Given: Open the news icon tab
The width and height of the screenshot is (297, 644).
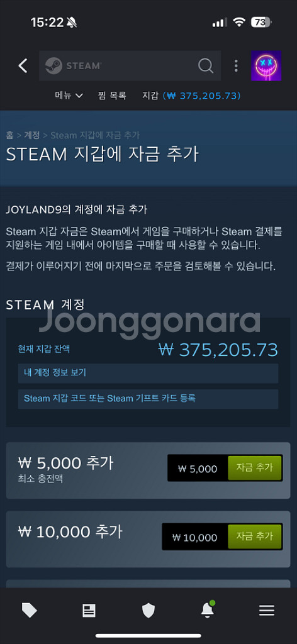Looking at the screenshot, I should click(x=89, y=611).
